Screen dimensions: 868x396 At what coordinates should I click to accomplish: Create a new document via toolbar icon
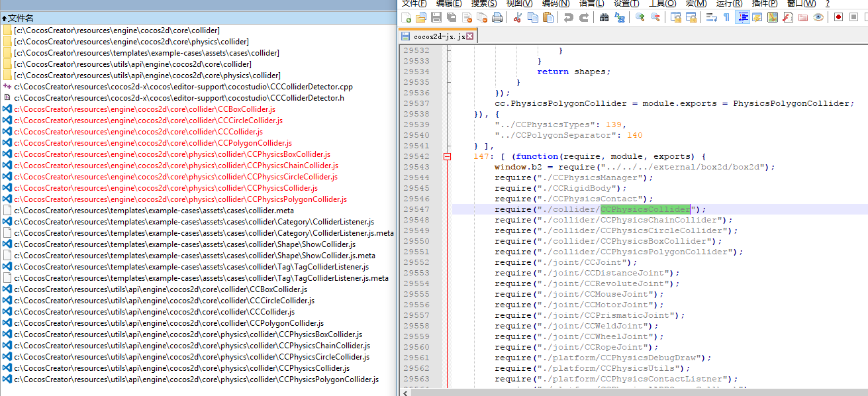pyautogui.click(x=406, y=17)
